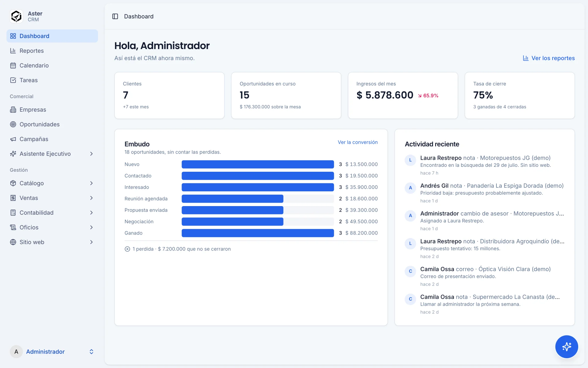Click the Oficios documents icon
Screen dimensions: 588x368
point(13,227)
